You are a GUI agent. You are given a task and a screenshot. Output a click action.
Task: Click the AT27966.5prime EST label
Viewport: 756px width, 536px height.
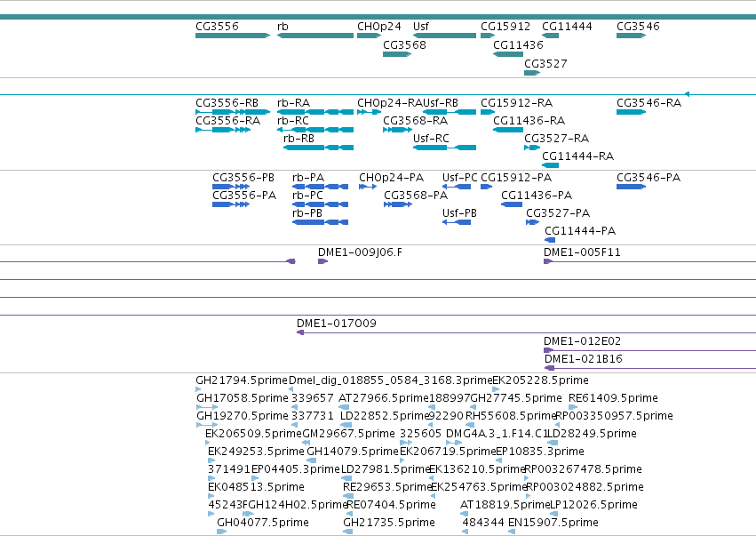[x=384, y=398]
